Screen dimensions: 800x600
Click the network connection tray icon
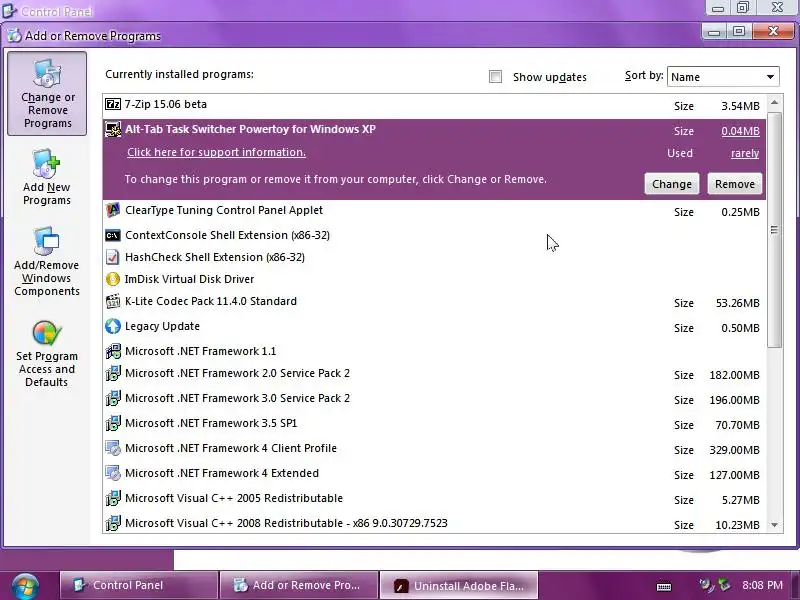pos(723,585)
